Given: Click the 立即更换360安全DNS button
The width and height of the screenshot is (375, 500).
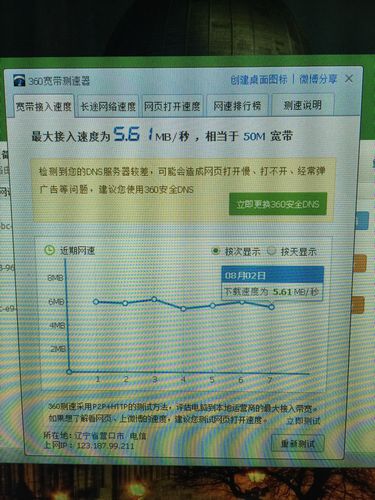Looking at the screenshot, I should pyautogui.click(x=278, y=204).
